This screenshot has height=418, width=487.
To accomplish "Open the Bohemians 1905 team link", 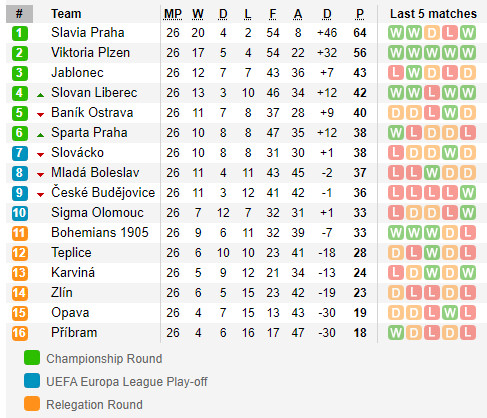I will click(100, 233).
